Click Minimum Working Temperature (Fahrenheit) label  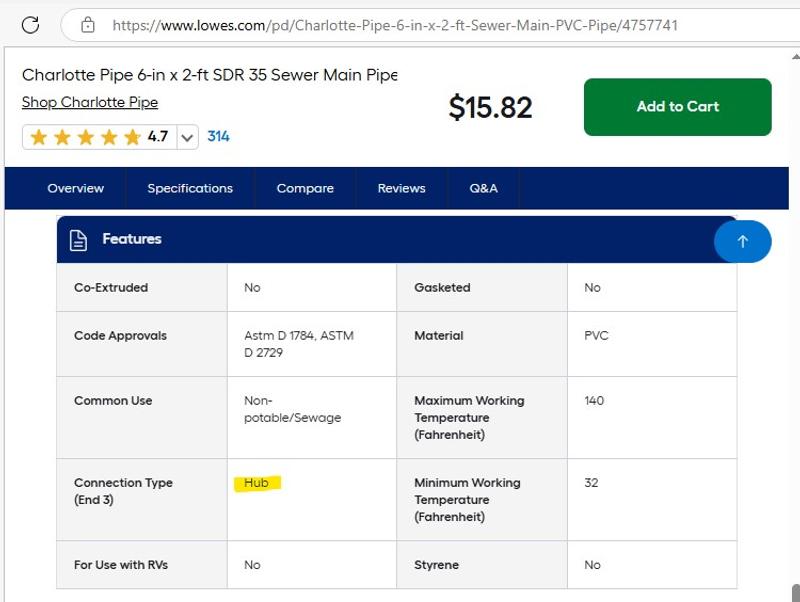[x=467, y=500]
